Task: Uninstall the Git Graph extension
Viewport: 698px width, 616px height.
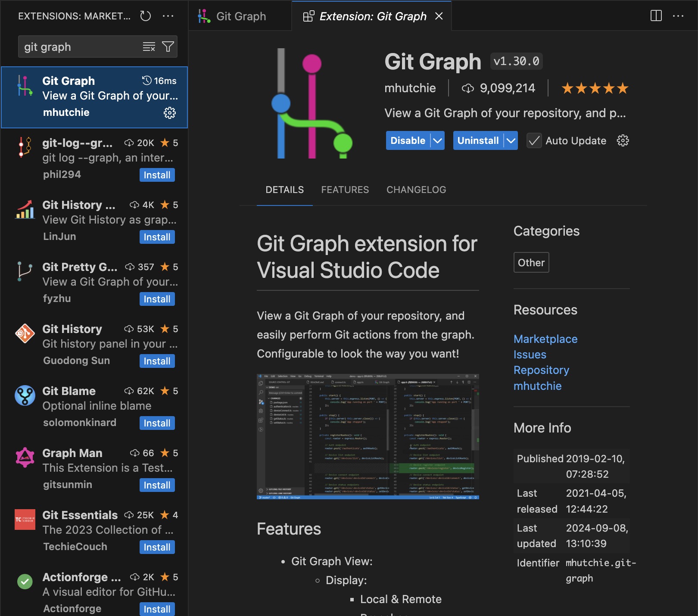Action: 478,141
